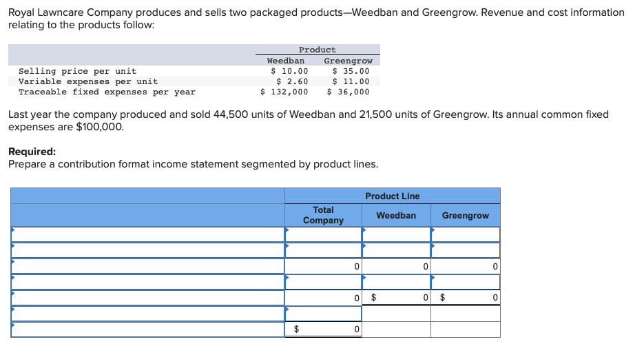Select fourth-row Total Company input cell

point(323,282)
